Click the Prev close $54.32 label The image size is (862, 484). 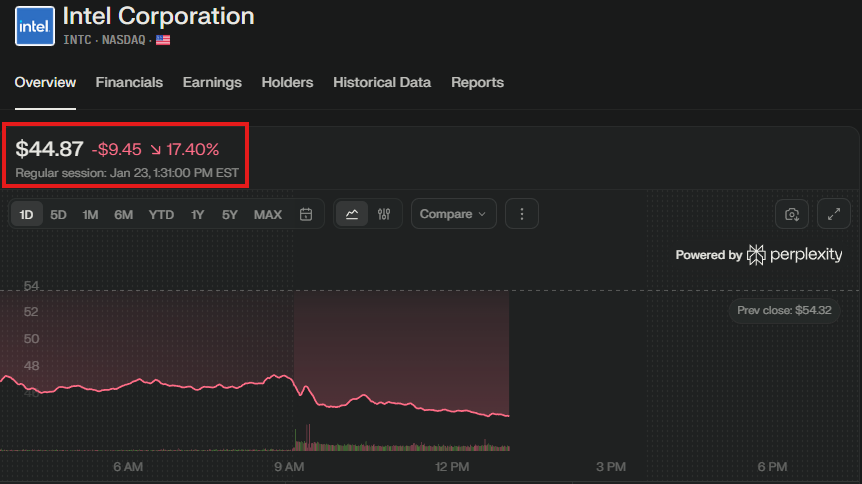[784, 310]
